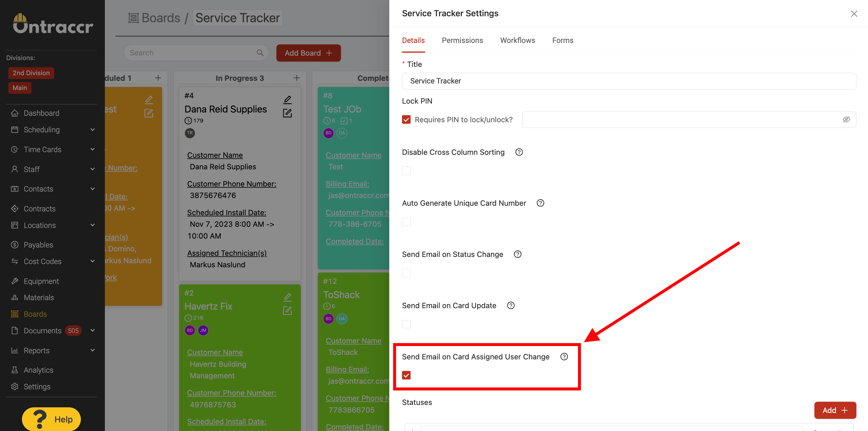Viewport: 868px width, 431px height.
Task: Click the Add Board button
Action: tap(308, 53)
